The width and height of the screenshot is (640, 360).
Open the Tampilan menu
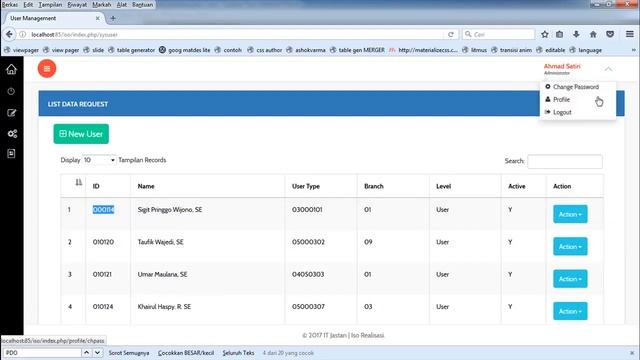coord(50,4)
